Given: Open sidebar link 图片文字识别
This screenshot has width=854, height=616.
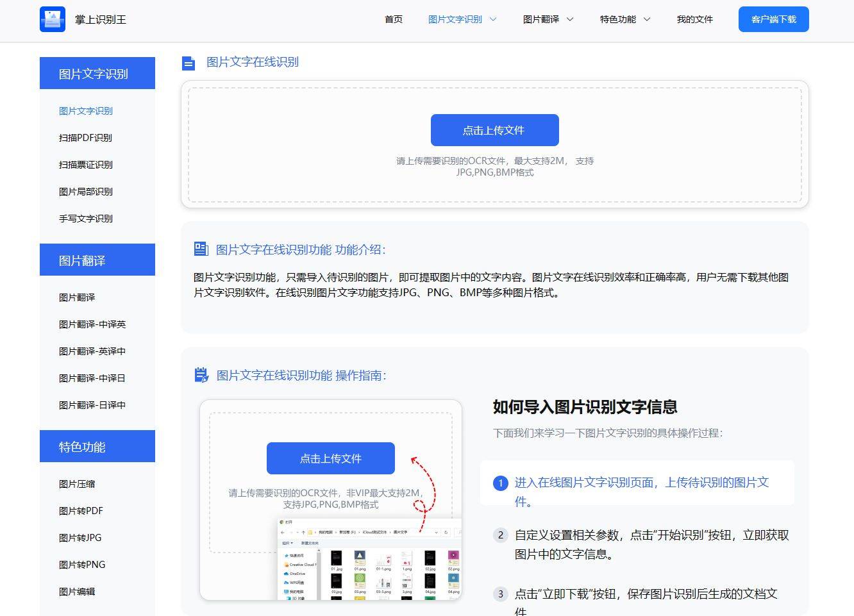Looking at the screenshot, I should (x=86, y=111).
